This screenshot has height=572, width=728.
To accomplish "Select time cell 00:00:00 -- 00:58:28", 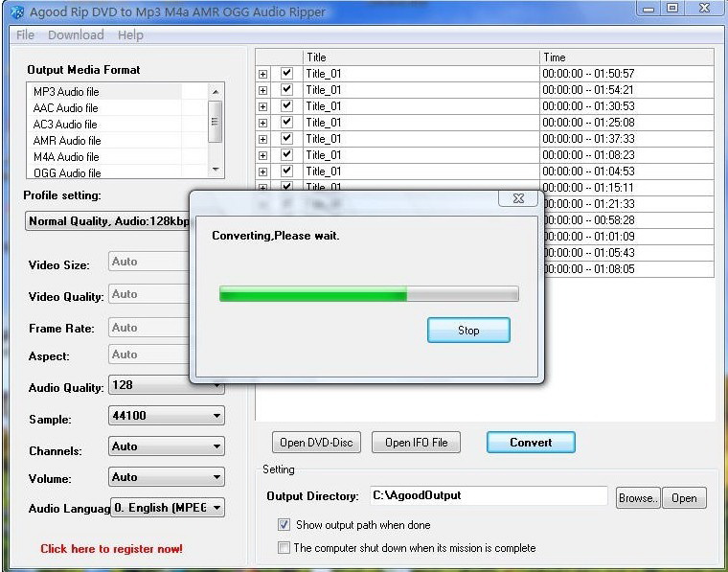I will tap(628, 220).
